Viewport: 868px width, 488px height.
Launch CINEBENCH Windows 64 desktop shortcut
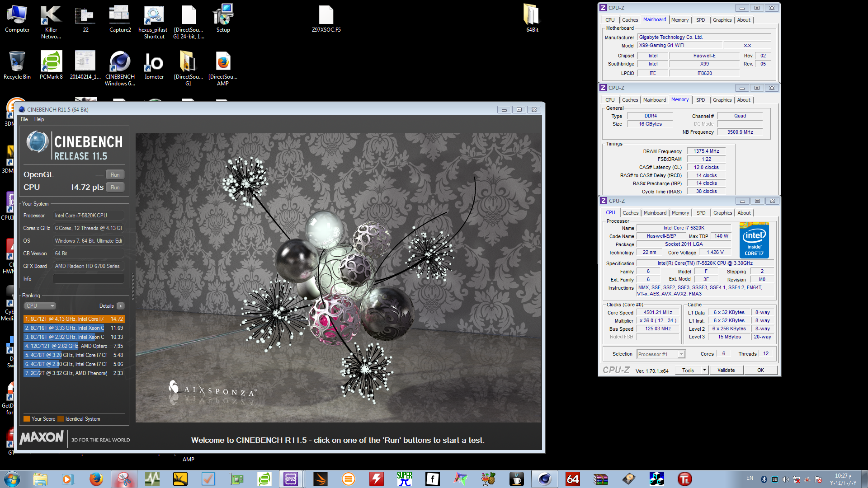[x=120, y=68]
